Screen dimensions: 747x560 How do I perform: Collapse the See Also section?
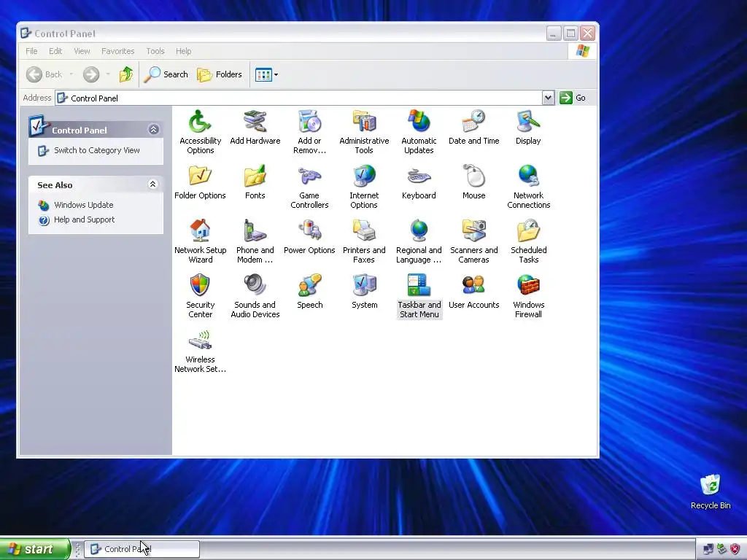153,184
